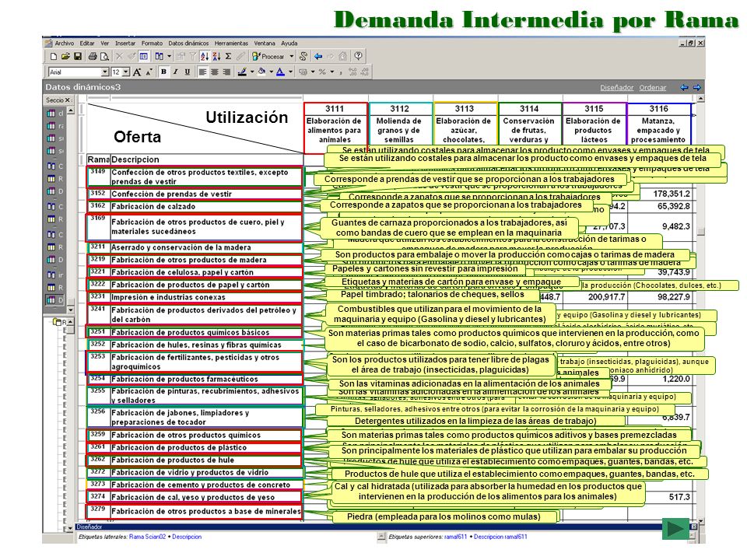
Task: Open the currency format dropdown arrow
Action: point(313,72)
